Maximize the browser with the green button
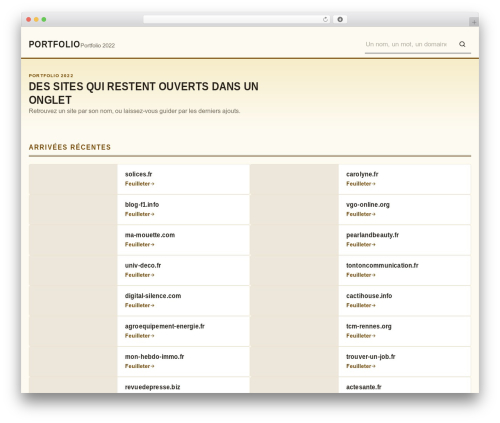Image resolution: width=500 pixels, height=423 pixels. click(x=44, y=20)
